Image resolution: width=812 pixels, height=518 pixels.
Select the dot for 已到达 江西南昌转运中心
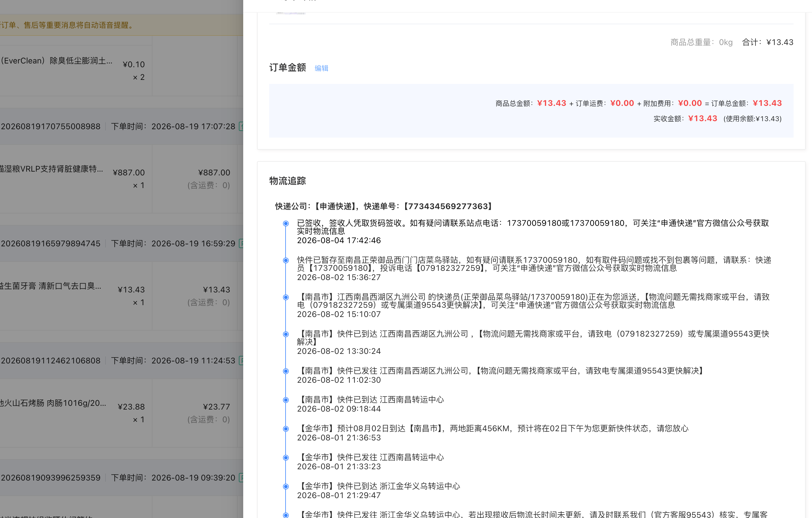(286, 400)
